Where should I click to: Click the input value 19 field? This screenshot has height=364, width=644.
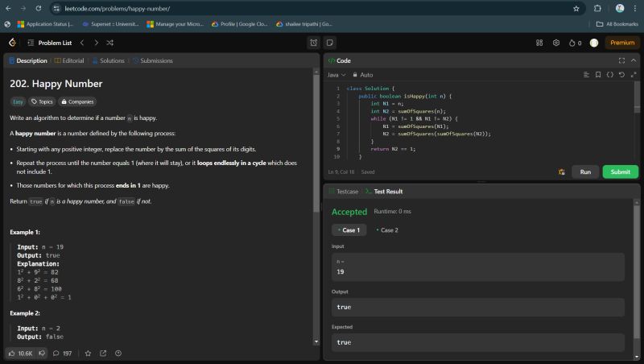coord(478,267)
